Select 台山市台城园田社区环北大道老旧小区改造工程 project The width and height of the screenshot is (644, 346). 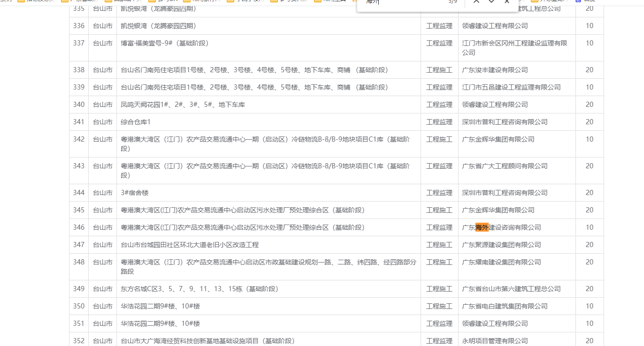click(x=190, y=245)
